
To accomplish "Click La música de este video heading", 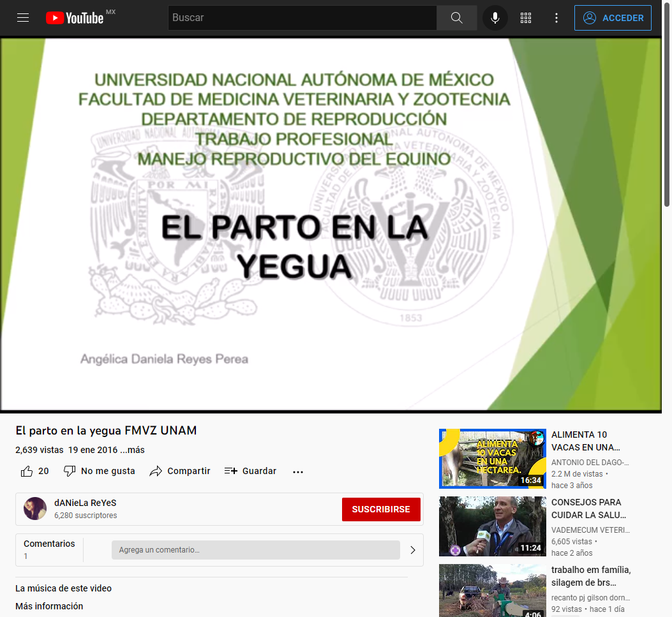I will click(63, 588).
